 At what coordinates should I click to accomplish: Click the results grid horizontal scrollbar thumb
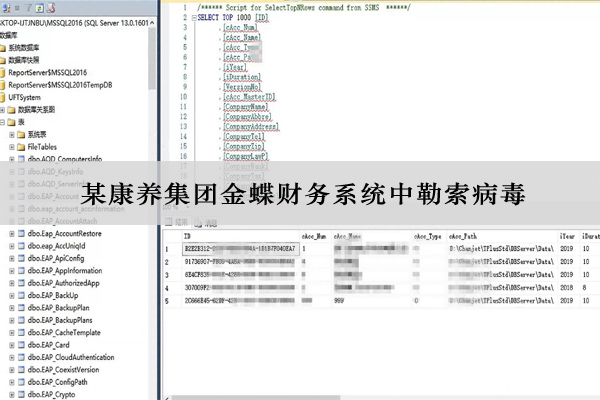pos(256,398)
